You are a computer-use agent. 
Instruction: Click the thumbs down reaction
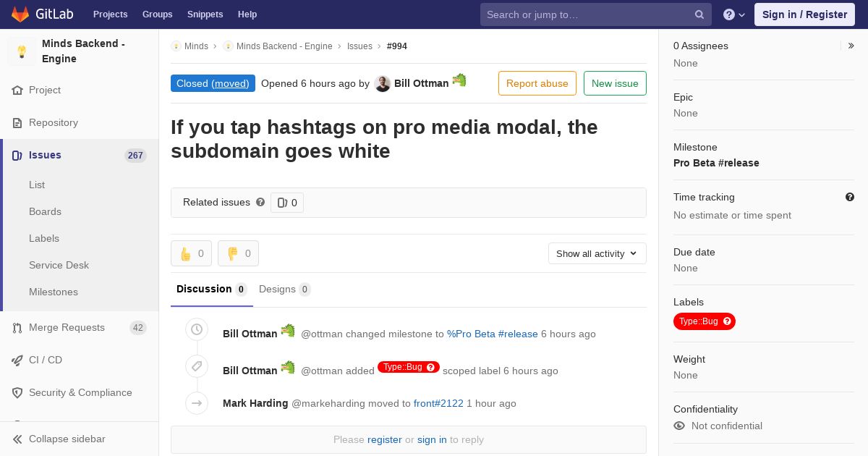pos(238,253)
